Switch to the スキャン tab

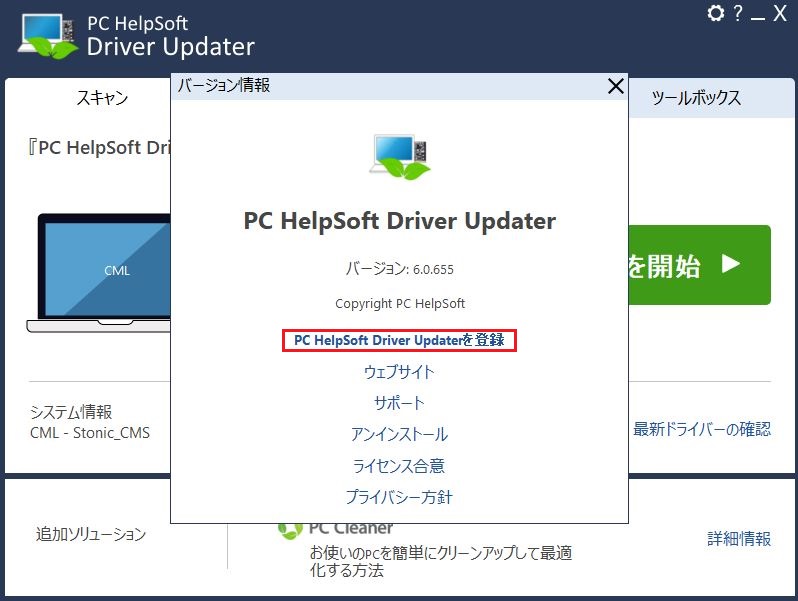pos(102,97)
